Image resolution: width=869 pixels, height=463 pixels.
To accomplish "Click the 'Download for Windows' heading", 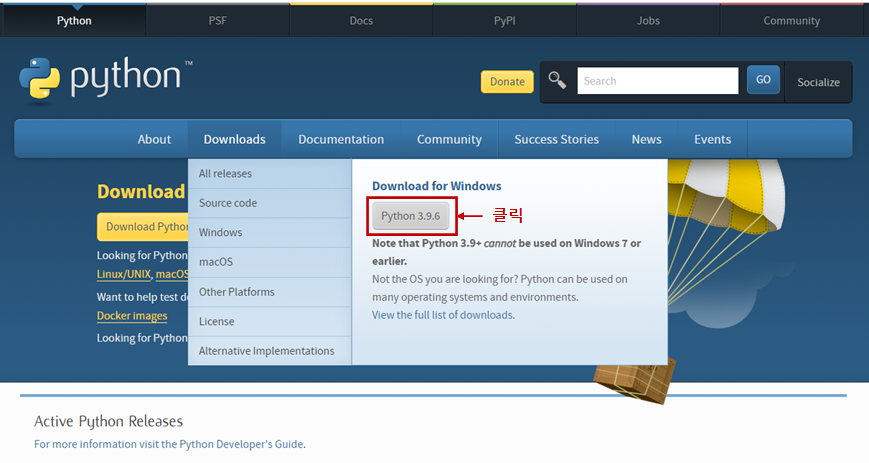I will (x=437, y=186).
